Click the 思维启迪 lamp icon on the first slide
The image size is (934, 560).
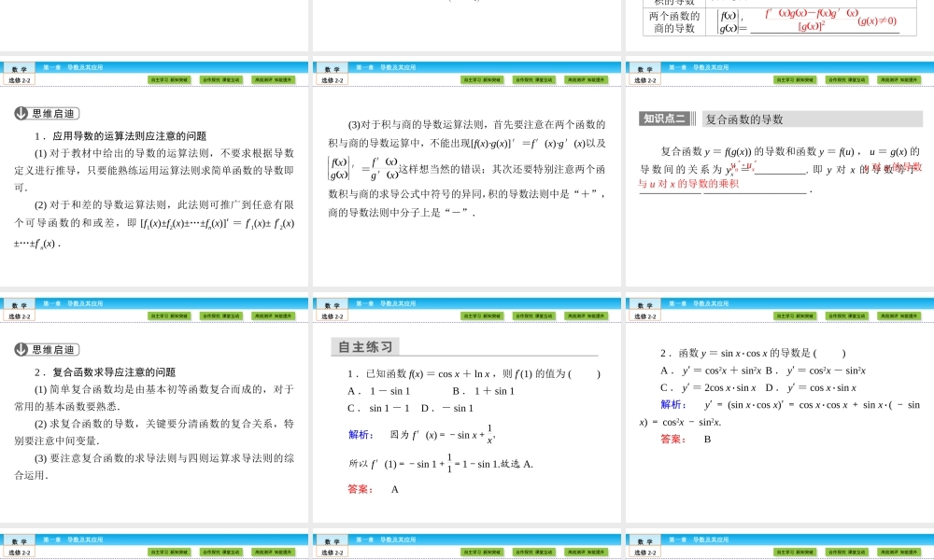[20, 114]
